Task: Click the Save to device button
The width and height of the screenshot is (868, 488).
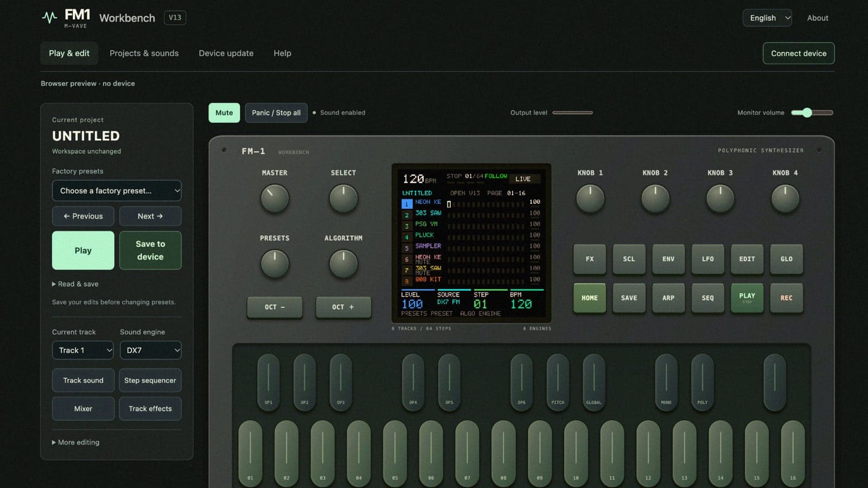Action: pyautogui.click(x=150, y=251)
